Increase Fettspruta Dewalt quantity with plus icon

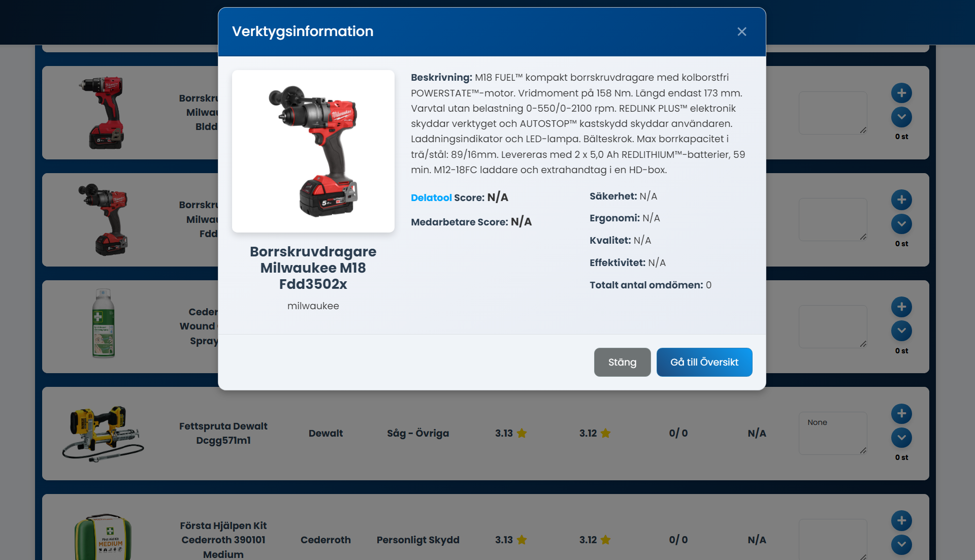click(x=901, y=413)
